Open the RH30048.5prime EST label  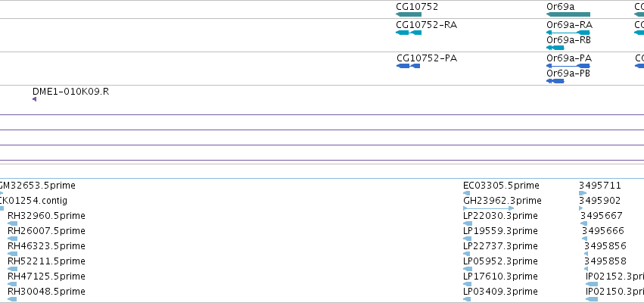46,292
